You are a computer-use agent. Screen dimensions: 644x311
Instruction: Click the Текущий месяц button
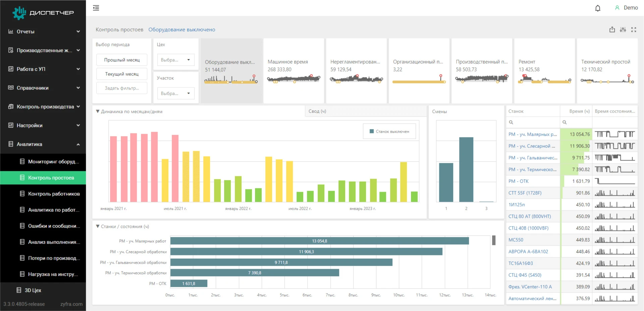[x=122, y=74]
